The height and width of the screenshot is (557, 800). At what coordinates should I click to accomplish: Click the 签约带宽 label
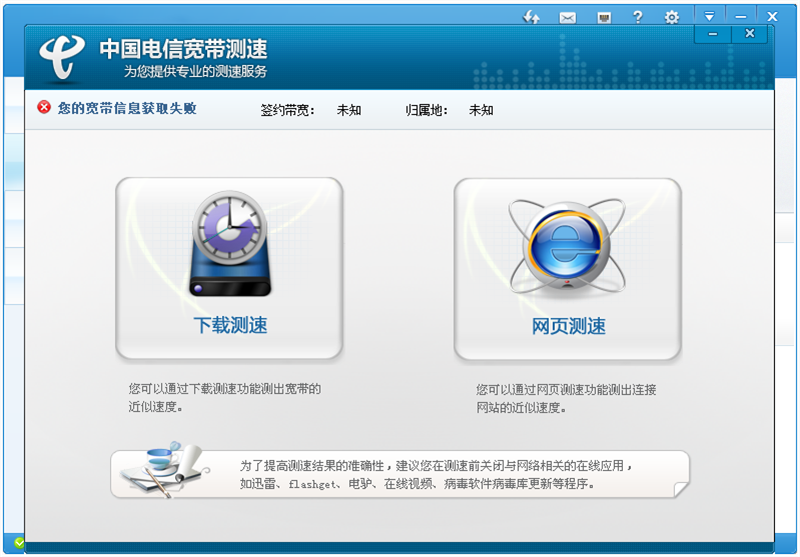pyautogui.click(x=288, y=110)
